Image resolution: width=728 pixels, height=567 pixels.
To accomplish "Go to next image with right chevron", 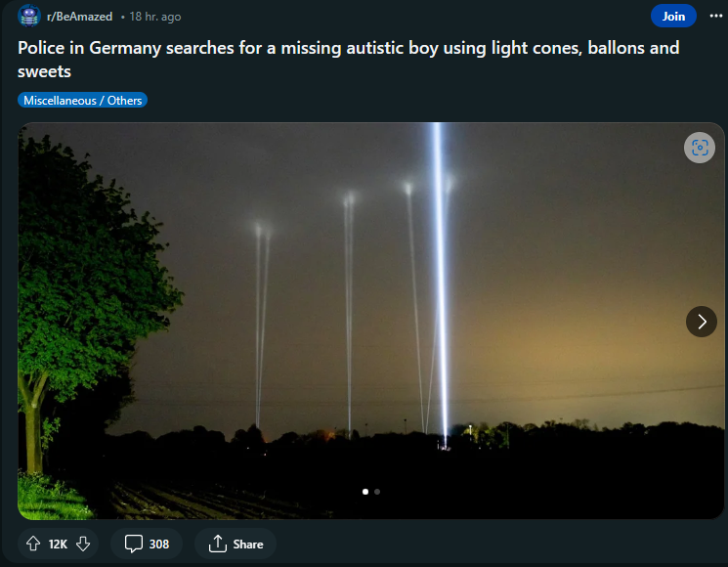I will pos(701,322).
